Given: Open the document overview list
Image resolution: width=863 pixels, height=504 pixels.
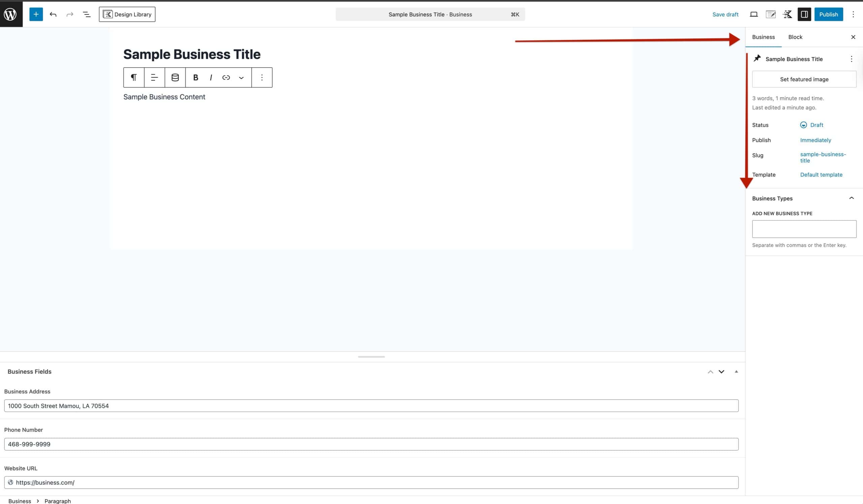Looking at the screenshot, I should coord(86,14).
